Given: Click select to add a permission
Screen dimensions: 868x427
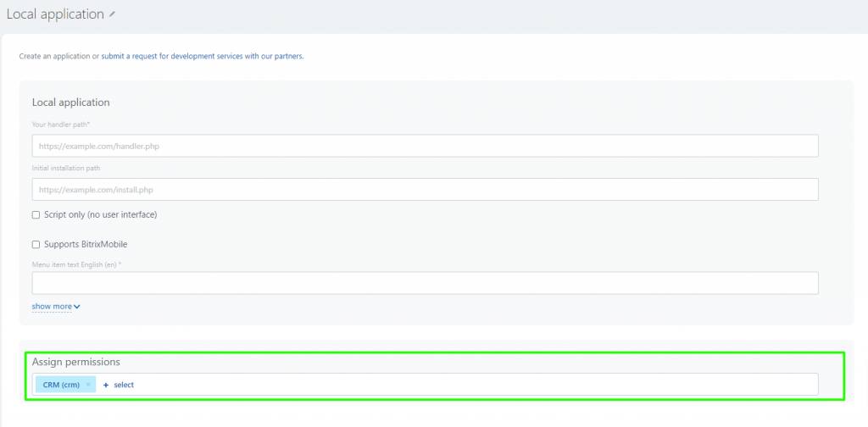Looking at the screenshot, I should [124, 385].
